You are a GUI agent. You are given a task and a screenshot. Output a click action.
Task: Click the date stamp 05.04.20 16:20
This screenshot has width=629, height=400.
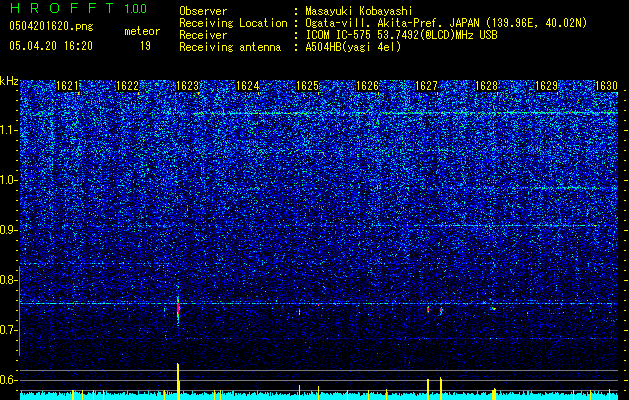click(x=51, y=46)
